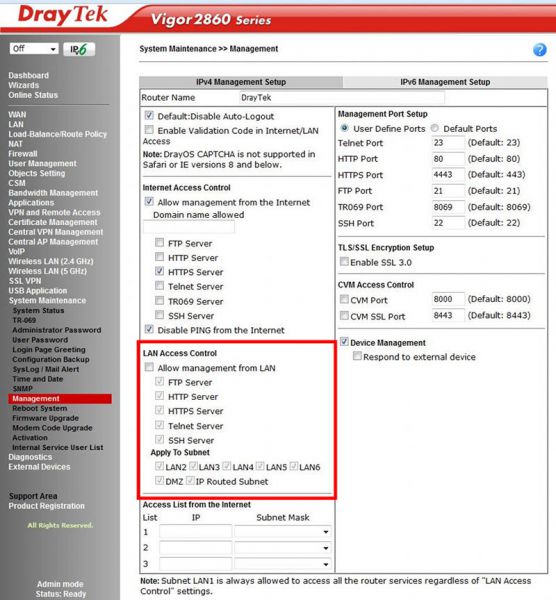Go to SysLog / Mail Alert page
This screenshot has height=600, width=556.
pyautogui.click(x=46, y=369)
